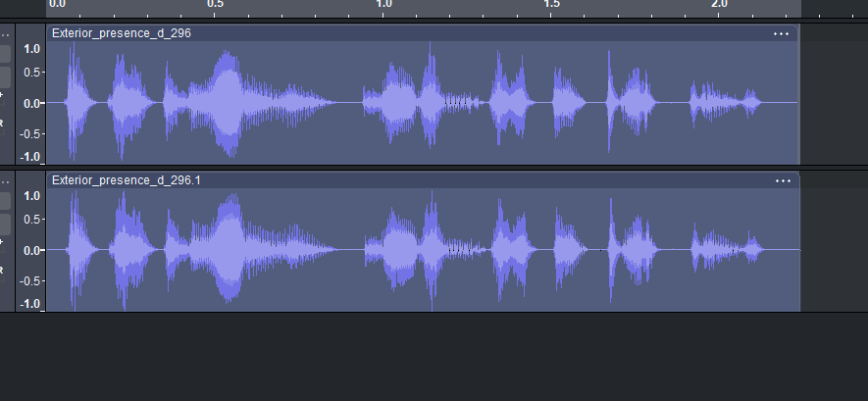868x401 pixels.
Task: Click 0.5 on the Exterior_presence_d_296 track's vertical scale
Action: 32,73
